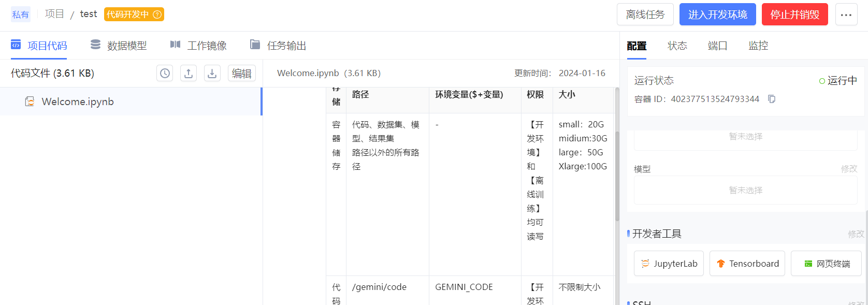Launch JupyterLab developer tool
The width and height of the screenshot is (868, 305).
point(669,264)
